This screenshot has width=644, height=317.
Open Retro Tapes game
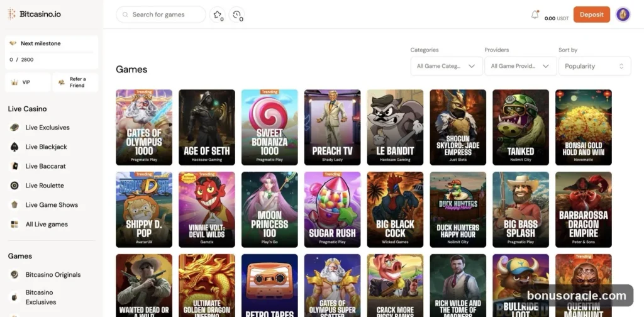point(269,286)
